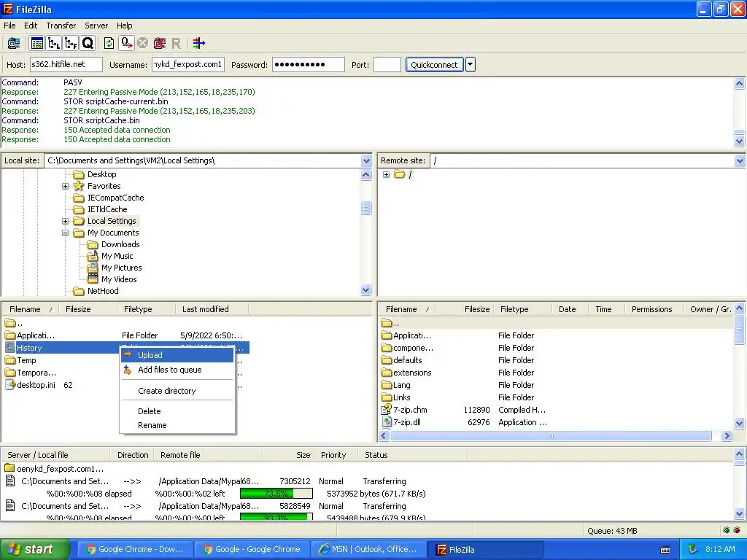The image size is (747, 560).
Task: Open the Help menu
Action: click(x=124, y=26)
